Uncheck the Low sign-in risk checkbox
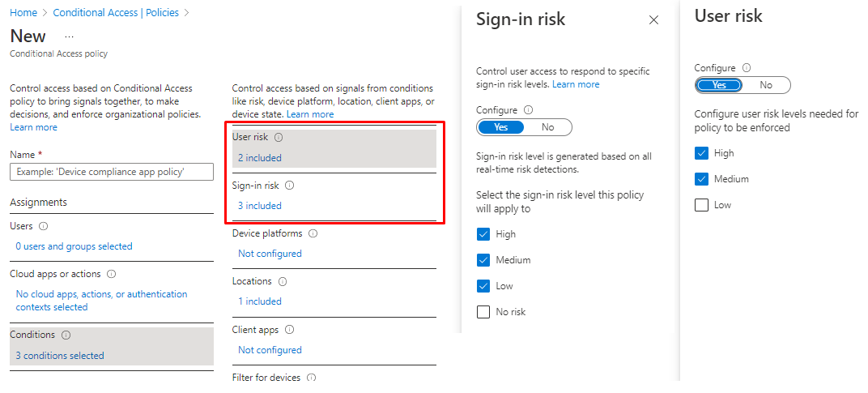 484,286
